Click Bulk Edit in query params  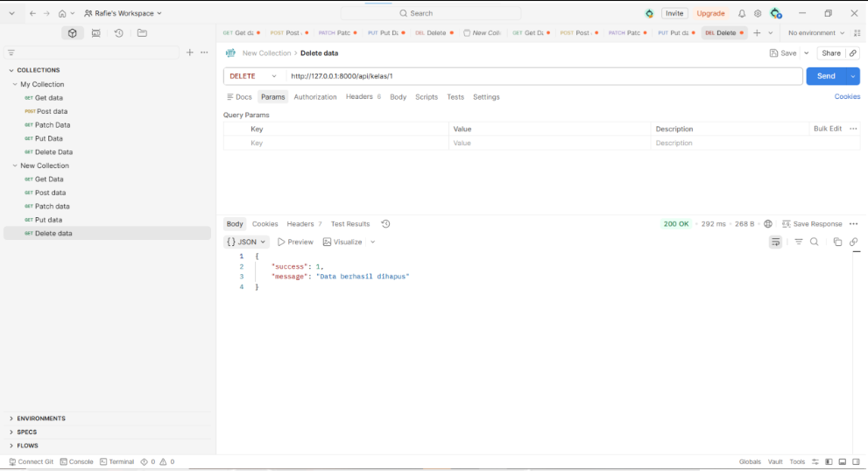[x=828, y=129]
